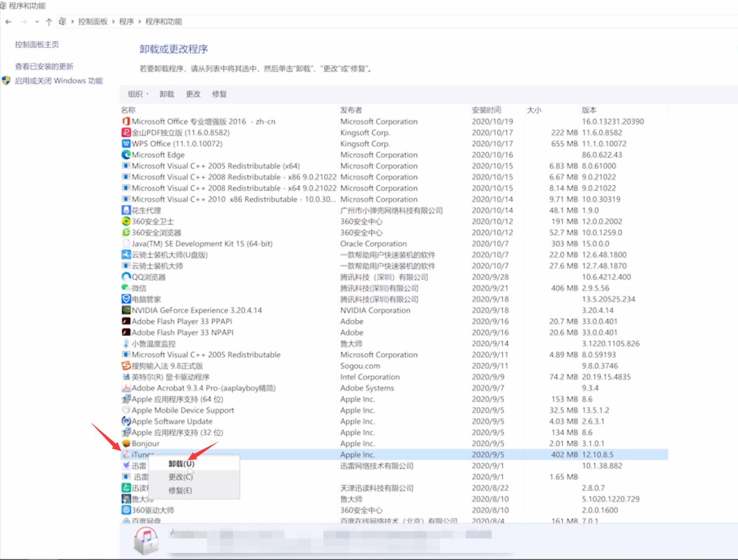738x560 pixels.
Task: Click the QQ浏览器 icon
Action: [126, 277]
